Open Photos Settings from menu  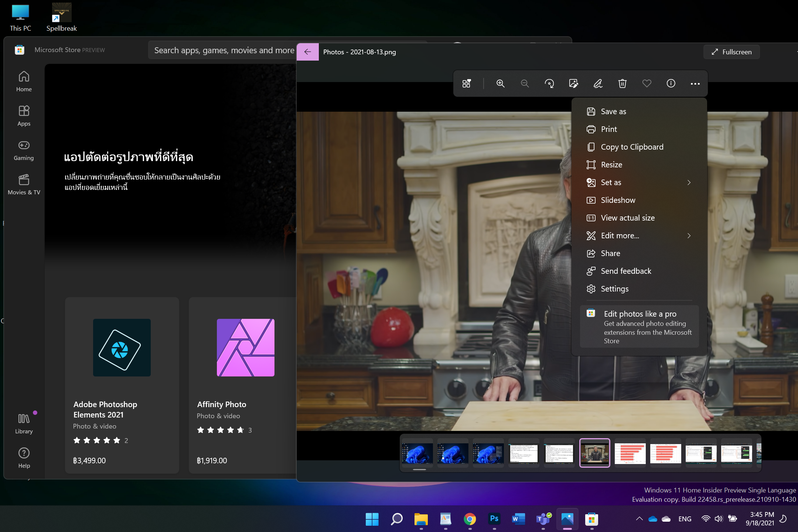639,289
